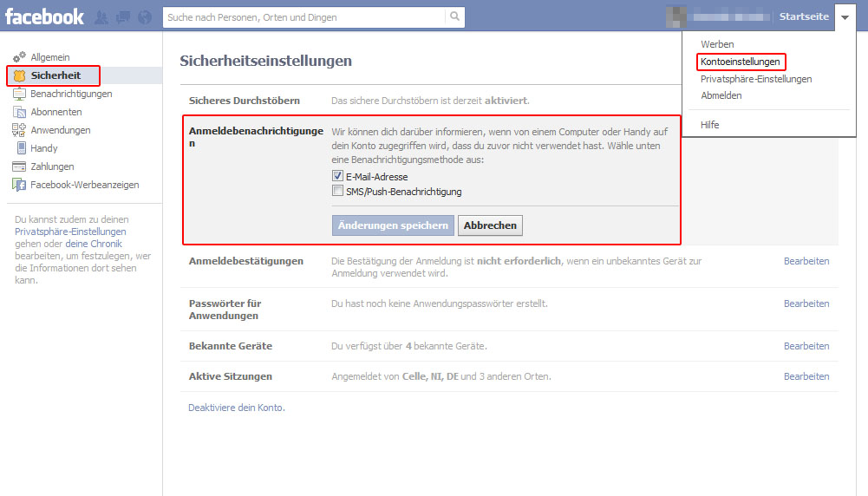
Task: Go to Startseite
Action: pos(804,16)
